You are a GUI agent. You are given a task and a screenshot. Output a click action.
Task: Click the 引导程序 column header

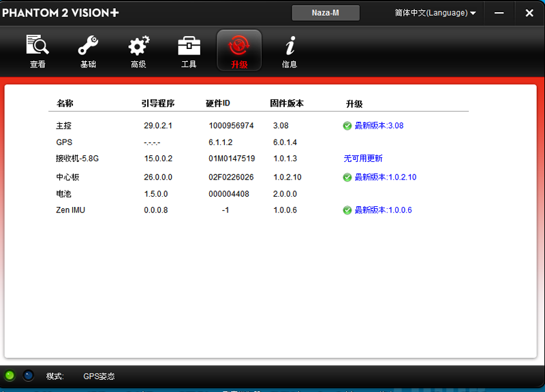click(158, 103)
